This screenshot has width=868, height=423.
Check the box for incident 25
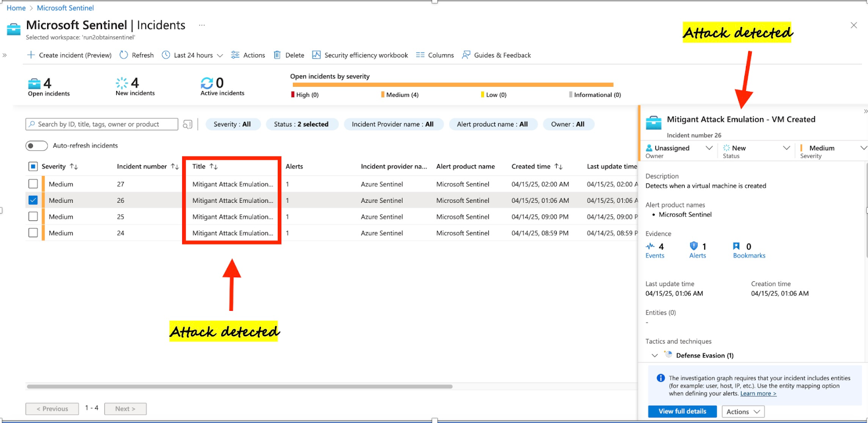33,216
